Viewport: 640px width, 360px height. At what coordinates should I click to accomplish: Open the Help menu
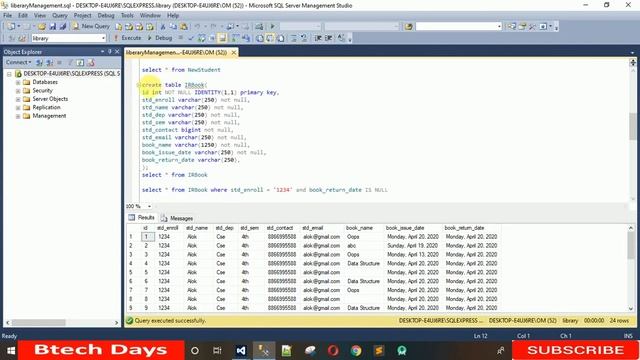coord(173,16)
